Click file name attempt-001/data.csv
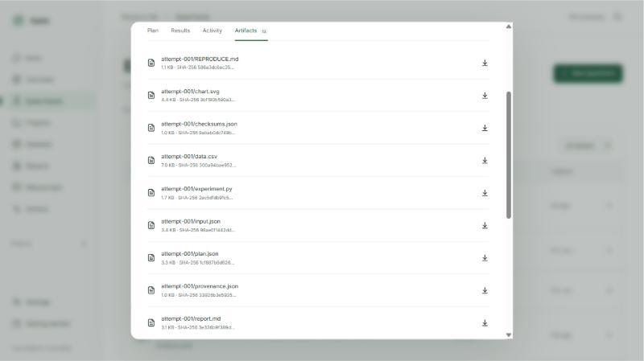This screenshot has width=644, height=361. click(x=189, y=156)
